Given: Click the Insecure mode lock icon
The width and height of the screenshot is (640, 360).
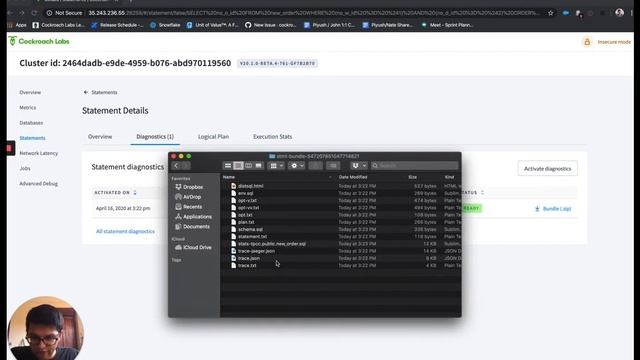Looking at the screenshot, I should tap(587, 42).
